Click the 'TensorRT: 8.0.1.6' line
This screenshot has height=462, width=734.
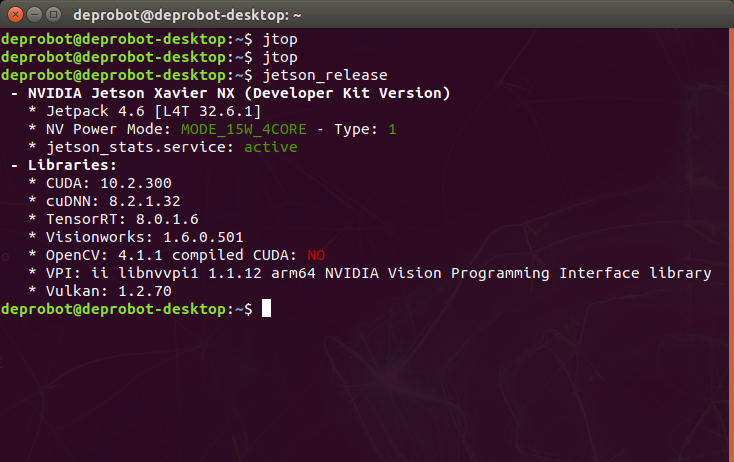(x=122, y=219)
